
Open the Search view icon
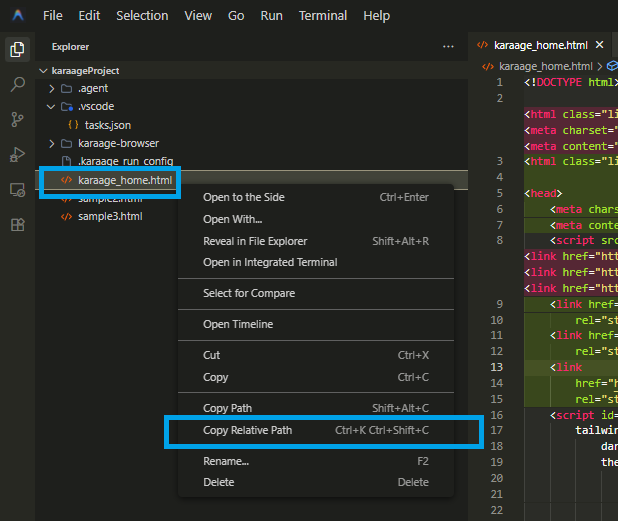(17, 85)
